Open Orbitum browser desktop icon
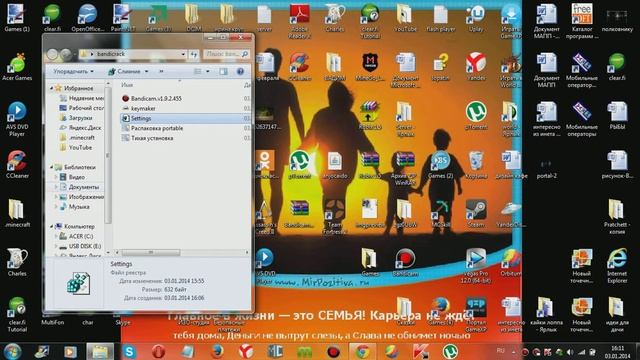The image size is (640, 360). [x=510, y=262]
